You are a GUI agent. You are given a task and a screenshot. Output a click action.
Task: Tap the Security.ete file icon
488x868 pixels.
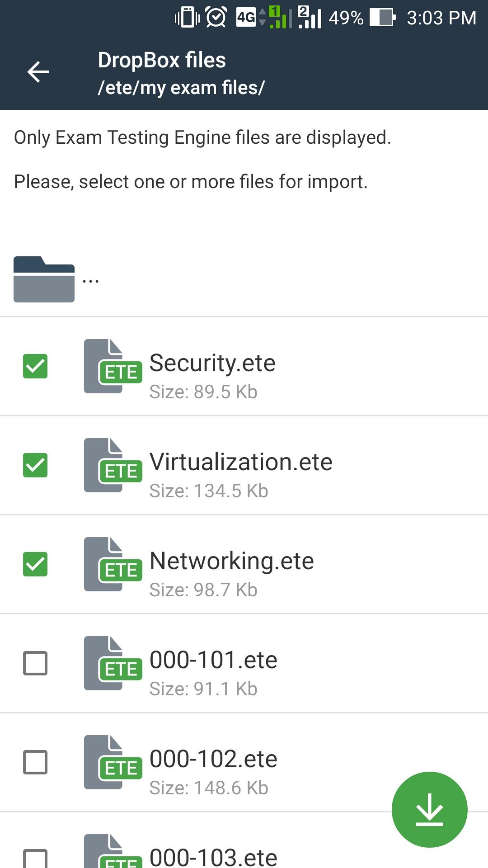113,366
